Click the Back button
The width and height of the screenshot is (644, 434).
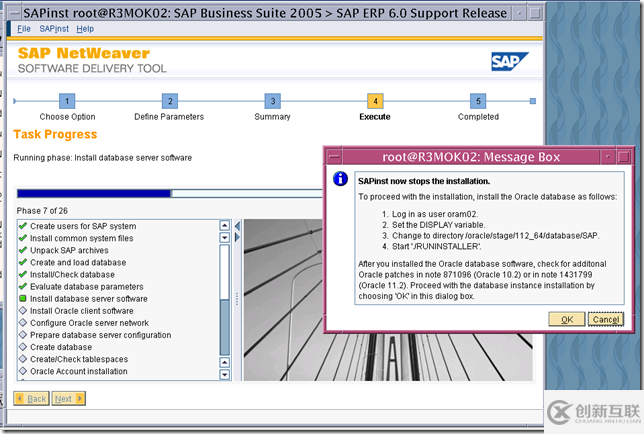tap(31, 399)
